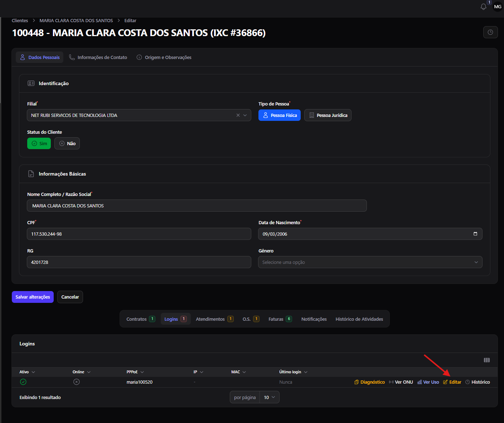Image resolution: width=504 pixels, height=423 pixels.
Task: Open the Faturas tab
Action: [x=280, y=319]
